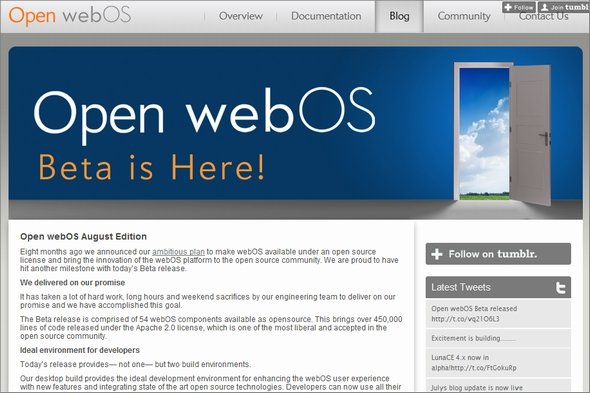
Task: Click the Join tumblr button
Action: click(564, 7)
